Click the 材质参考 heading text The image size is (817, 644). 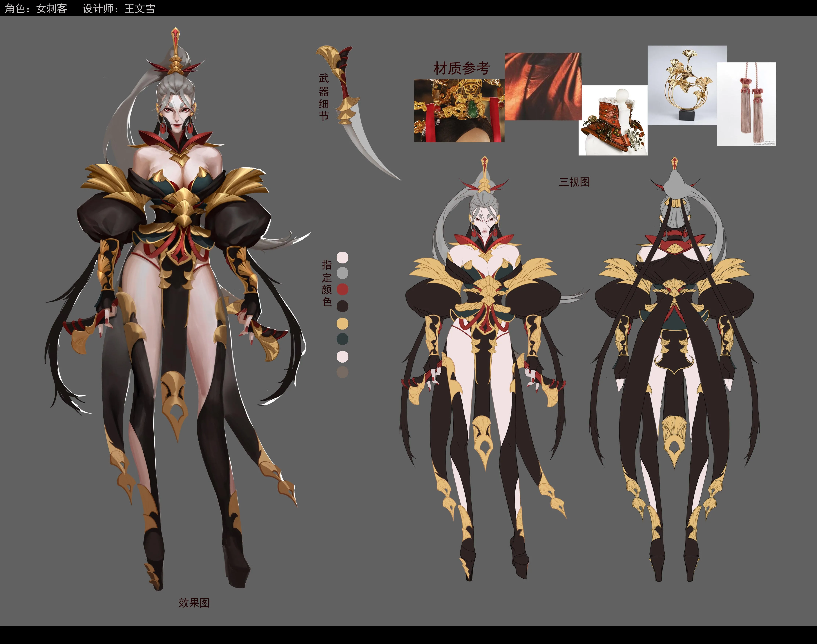point(461,68)
